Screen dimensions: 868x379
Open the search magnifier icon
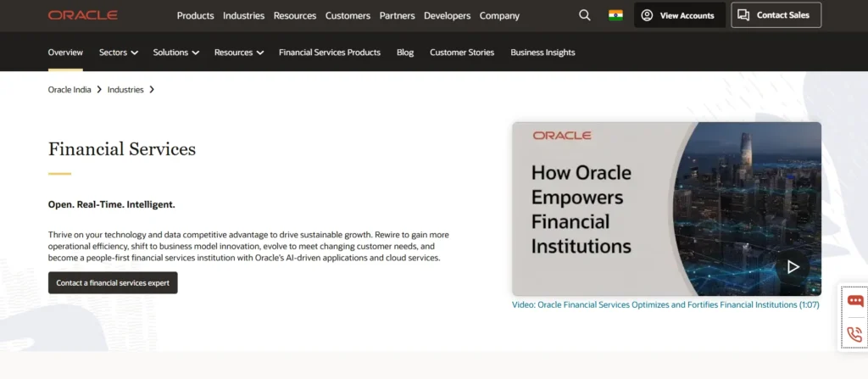pos(585,15)
